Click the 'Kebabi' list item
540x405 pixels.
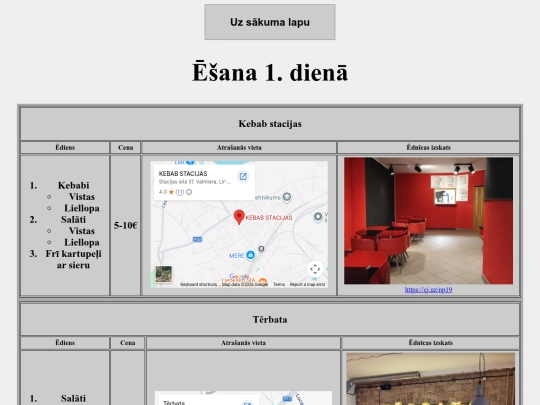[73, 185]
